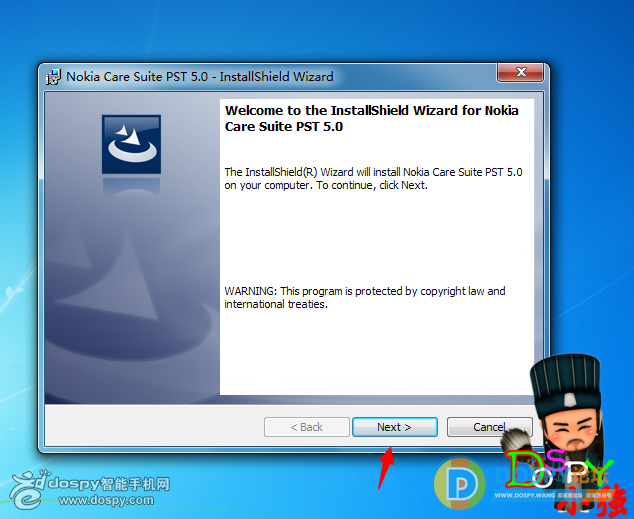Click the window title 'Nokia Care Suite PST 5.0'
The height and width of the screenshot is (519, 634).
click(x=137, y=77)
